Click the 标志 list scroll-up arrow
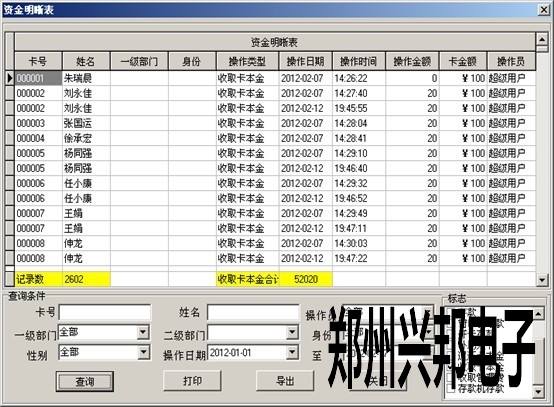Viewport: 554px width, 407px height. tap(538, 314)
